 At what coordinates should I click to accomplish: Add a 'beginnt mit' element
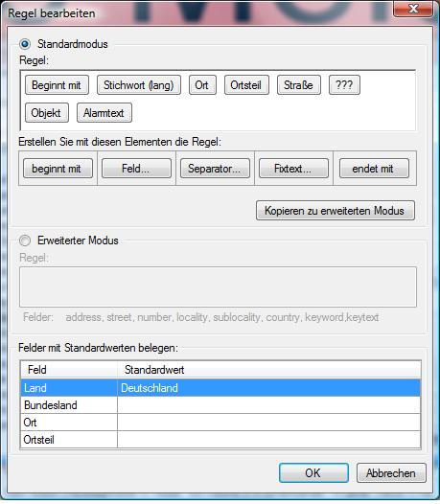58,169
